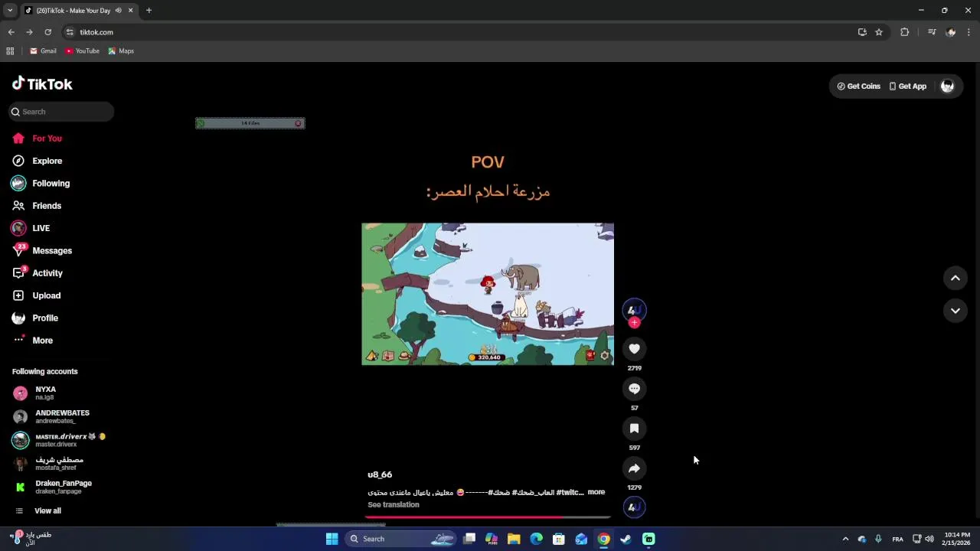Open Steam from the taskbar
This screenshot has height=551, width=980.
click(x=626, y=539)
